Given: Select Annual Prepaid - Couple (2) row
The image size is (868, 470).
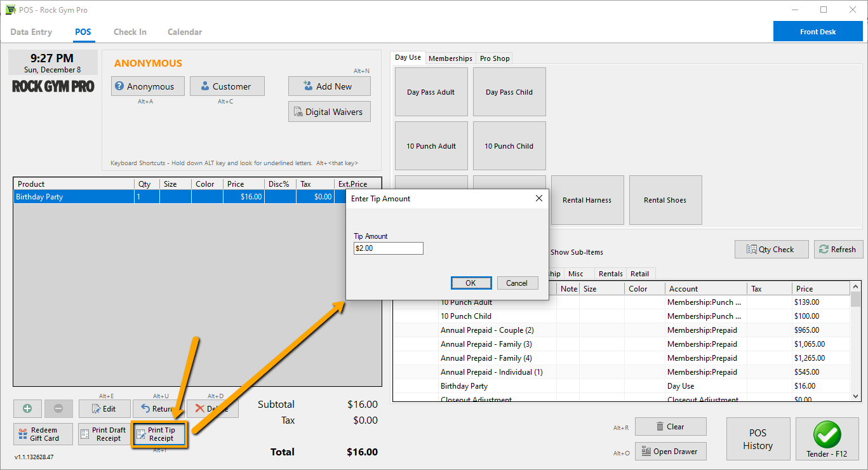Looking at the screenshot, I should (622, 330).
